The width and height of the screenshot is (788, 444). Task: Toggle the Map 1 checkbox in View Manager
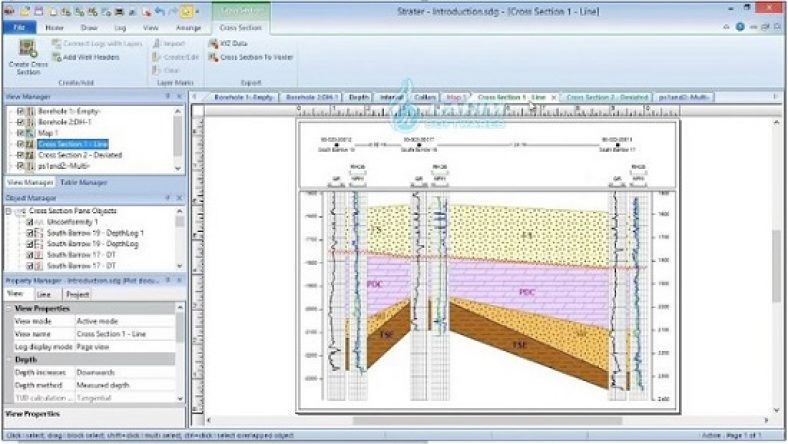[21, 132]
